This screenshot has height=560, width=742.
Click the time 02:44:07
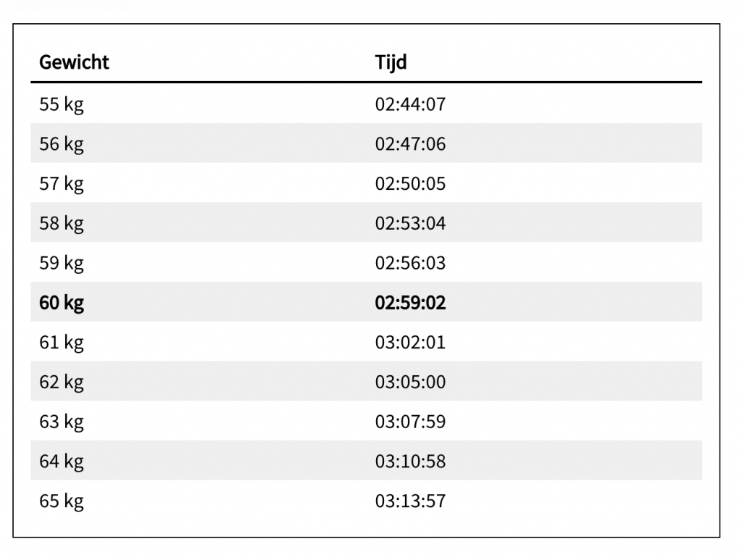409,105
